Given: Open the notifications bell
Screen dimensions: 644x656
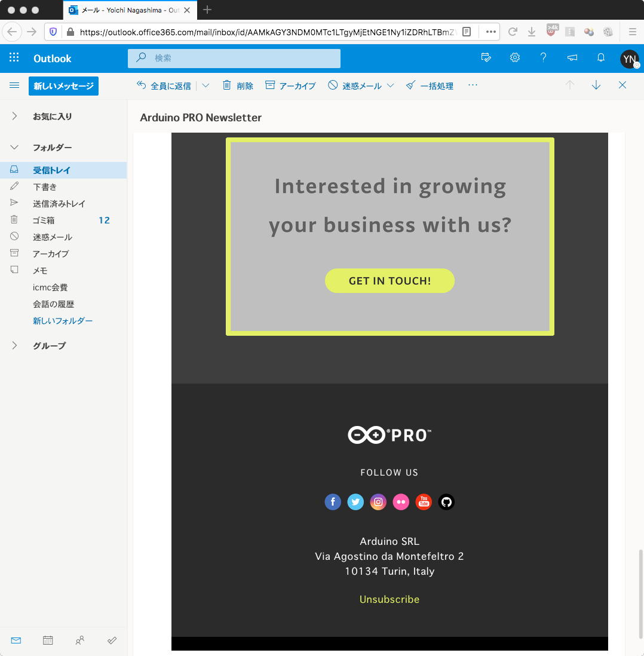Looking at the screenshot, I should click(600, 58).
